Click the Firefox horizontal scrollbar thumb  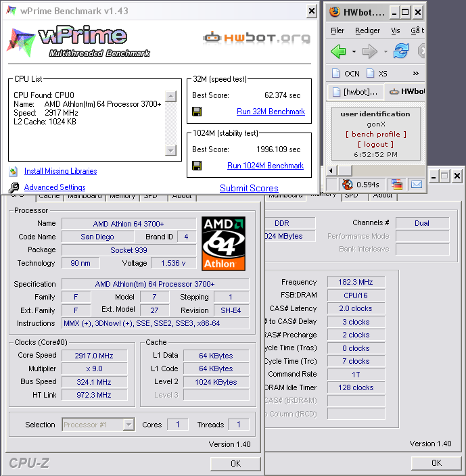pyautogui.click(x=345, y=170)
